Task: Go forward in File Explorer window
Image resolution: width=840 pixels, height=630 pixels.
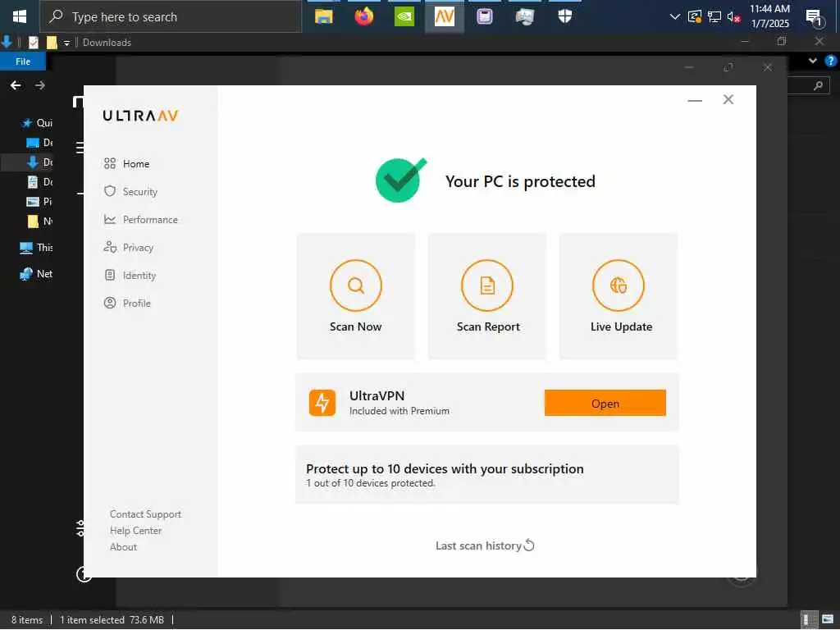Action: pos(39,85)
